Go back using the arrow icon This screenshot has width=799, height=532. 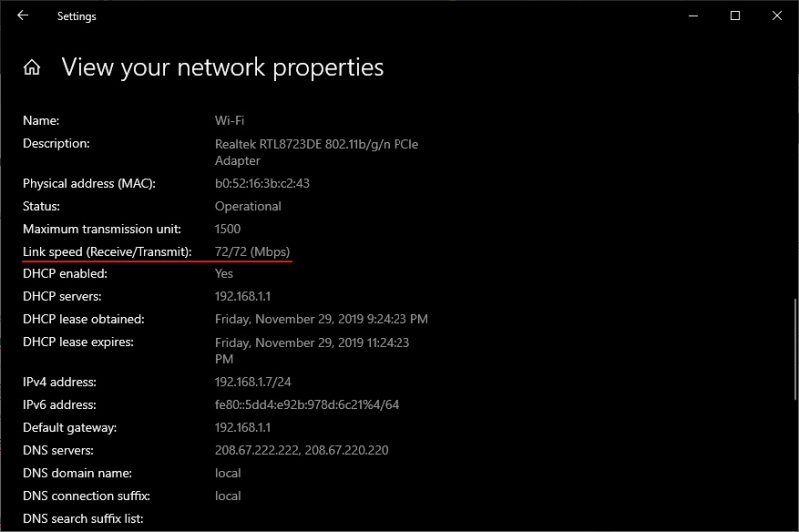(x=22, y=15)
